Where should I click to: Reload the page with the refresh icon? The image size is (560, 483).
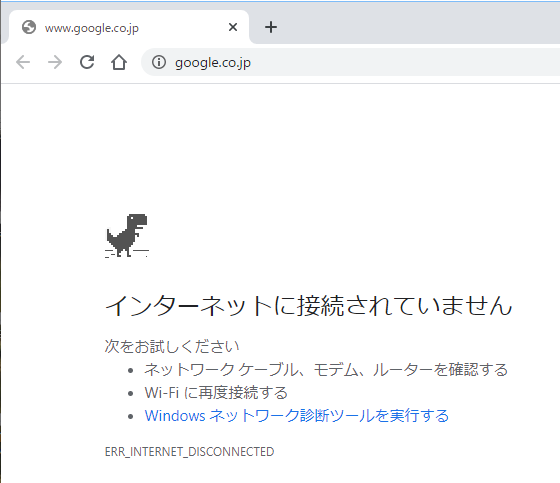click(87, 62)
